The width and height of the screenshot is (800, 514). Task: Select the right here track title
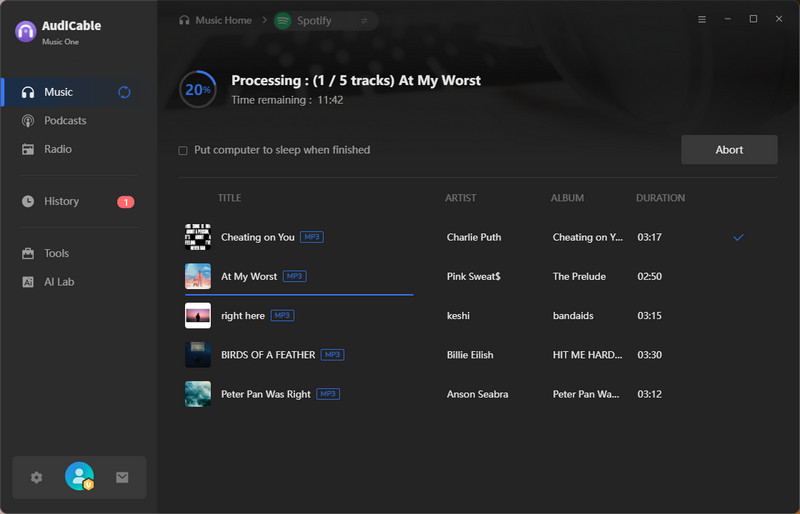click(243, 316)
